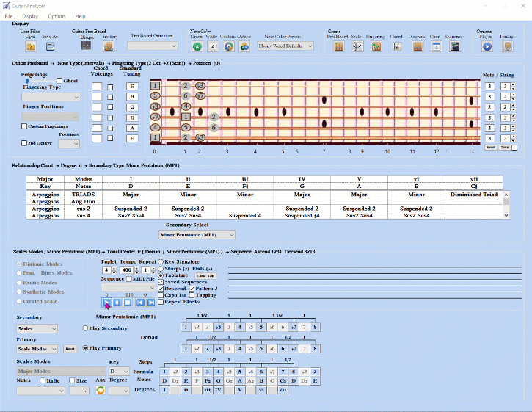Image resolution: width=532 pixels, height=412 pixels.
Task: Step forward to next note
Action: [x=151, y=302]
